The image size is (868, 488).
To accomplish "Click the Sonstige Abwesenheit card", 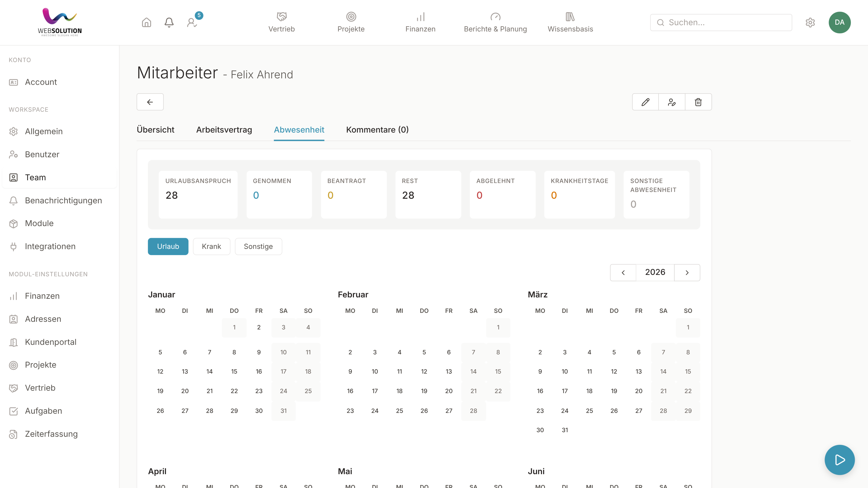I will tap(656, 195).
